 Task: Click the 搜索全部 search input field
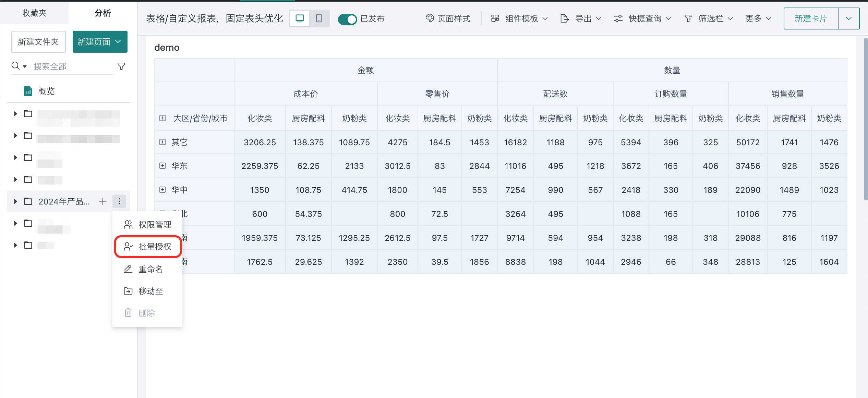72,66
